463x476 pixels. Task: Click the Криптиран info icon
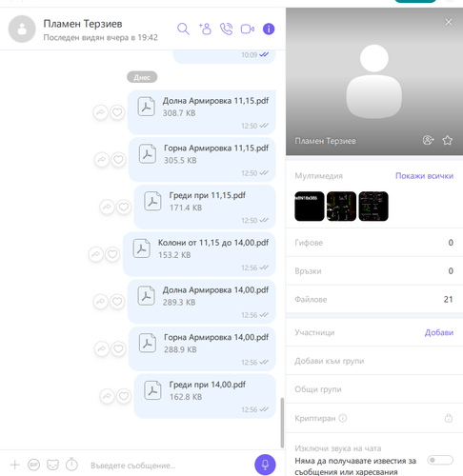343,418
